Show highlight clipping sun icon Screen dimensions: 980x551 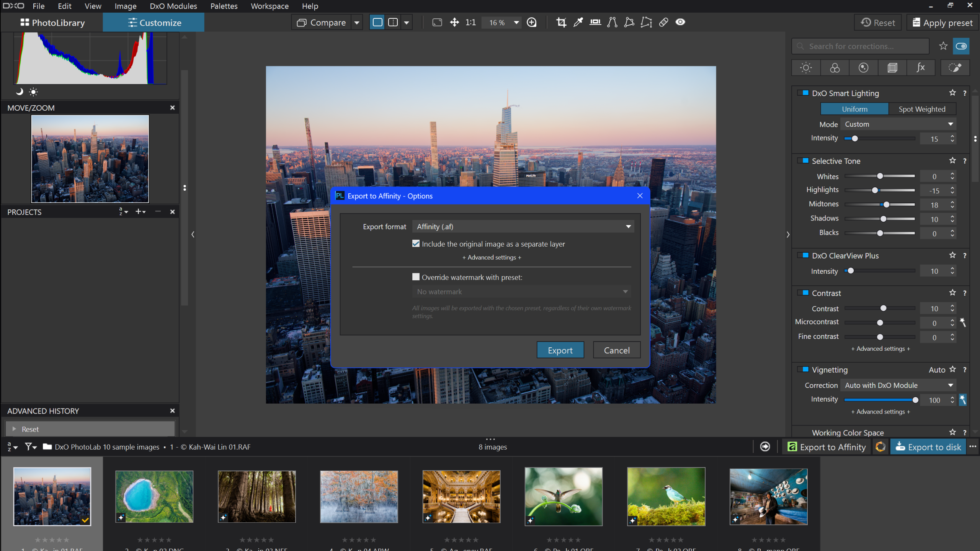[34, 92]
